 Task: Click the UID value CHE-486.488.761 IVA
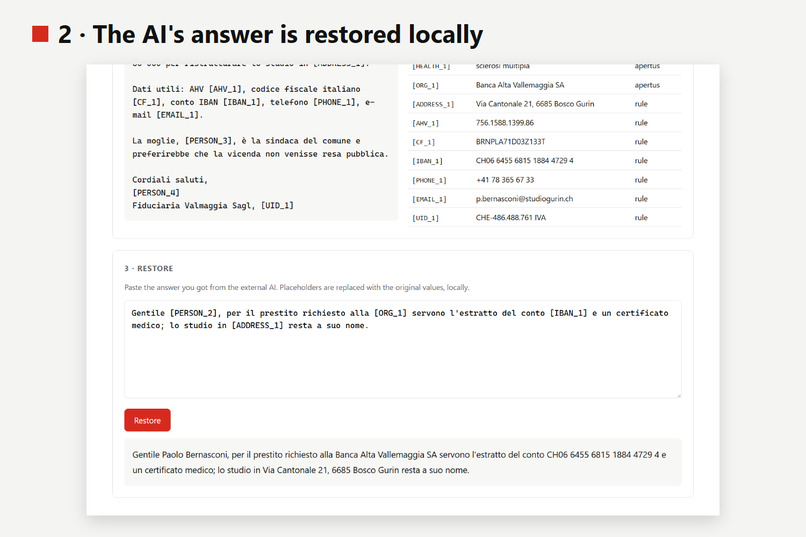(x=510, y=218)
